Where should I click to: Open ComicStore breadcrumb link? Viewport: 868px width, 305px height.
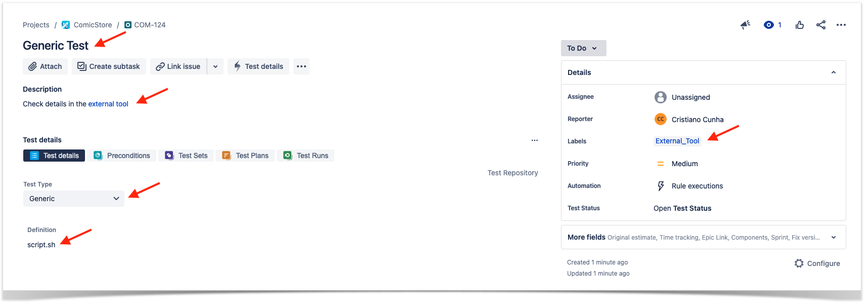93,25
